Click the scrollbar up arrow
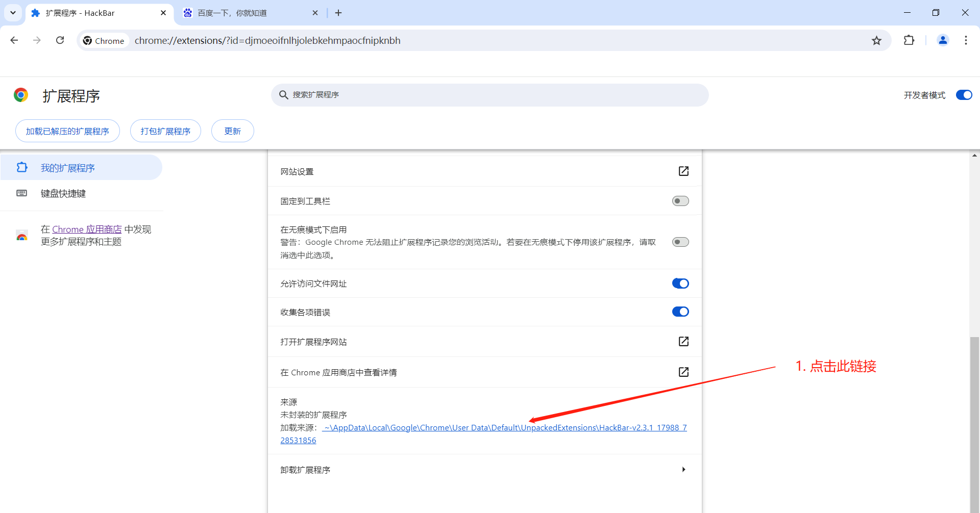This screenshot has width=980, height=513. tap(974, 155)
